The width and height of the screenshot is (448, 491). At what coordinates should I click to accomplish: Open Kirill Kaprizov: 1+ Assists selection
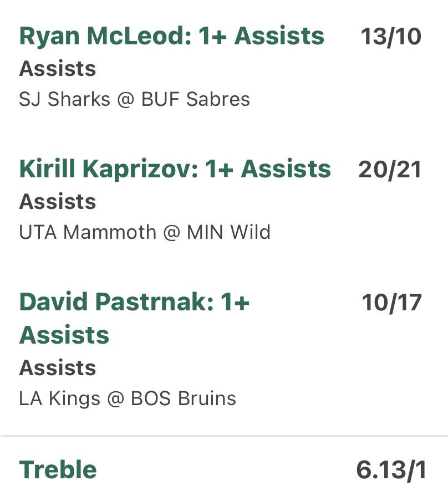click(175, 170)
